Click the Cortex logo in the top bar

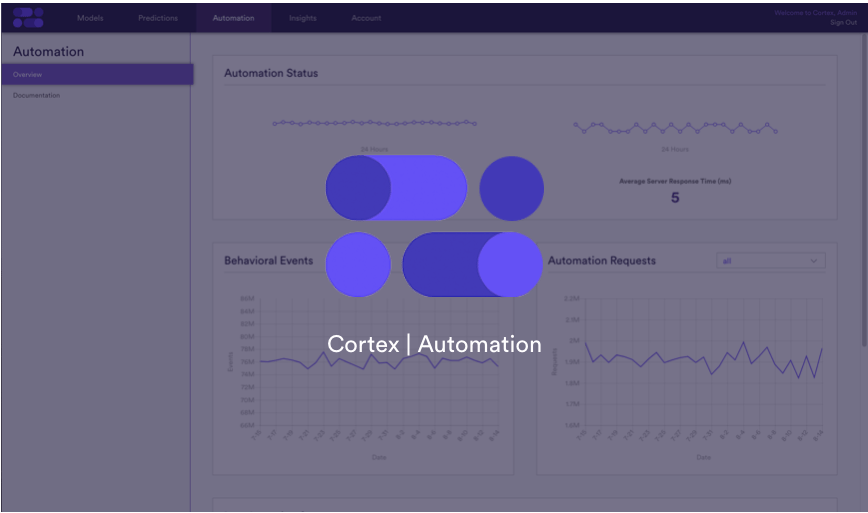pyautogui.click(x=28, y=18)
